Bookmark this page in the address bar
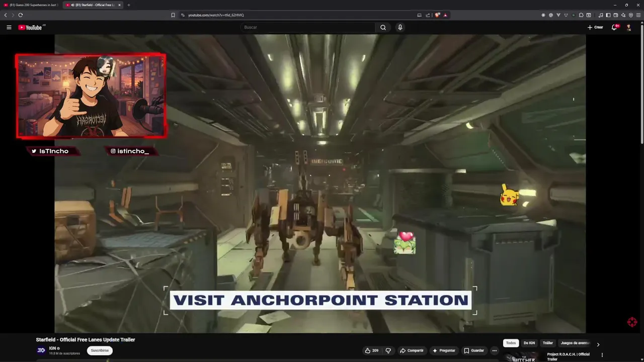 [x=173, y=15]
